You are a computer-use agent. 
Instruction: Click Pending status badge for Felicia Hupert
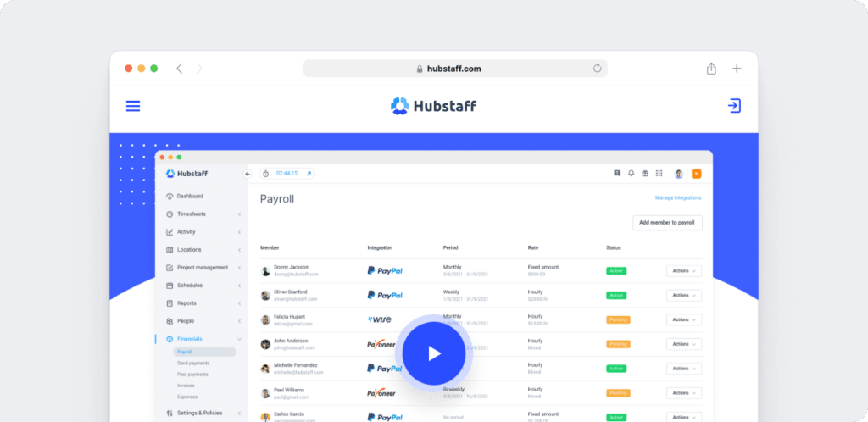(x=618, y=319)
